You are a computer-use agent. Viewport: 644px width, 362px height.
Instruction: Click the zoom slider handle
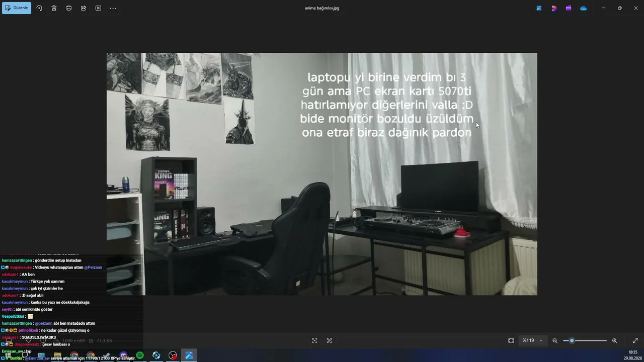tap(572, 340)
